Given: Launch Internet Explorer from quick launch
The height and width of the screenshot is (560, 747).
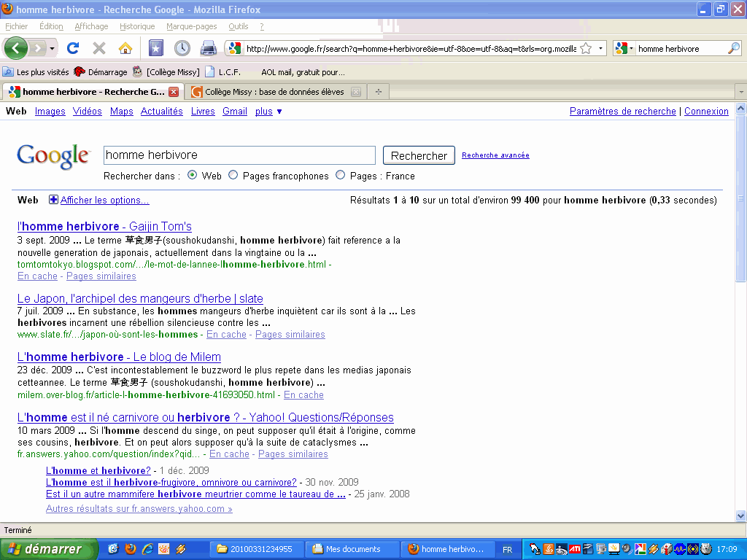Looking at the screenshot, I should pos(147,549).
